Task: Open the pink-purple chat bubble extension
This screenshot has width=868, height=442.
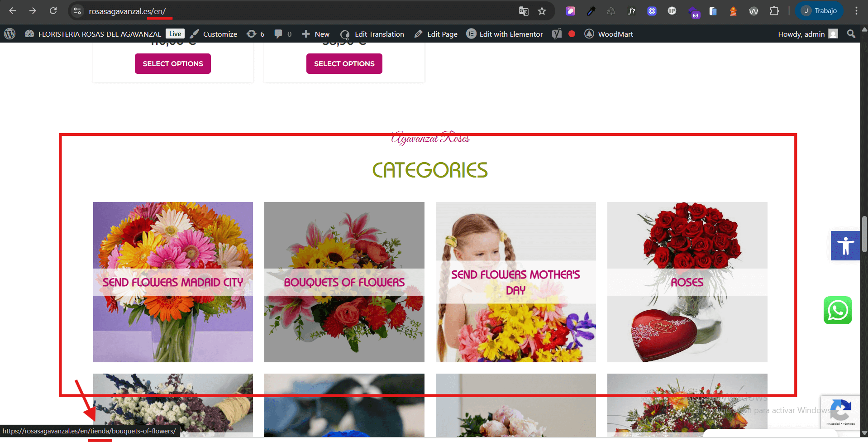Action: (571, 11)
